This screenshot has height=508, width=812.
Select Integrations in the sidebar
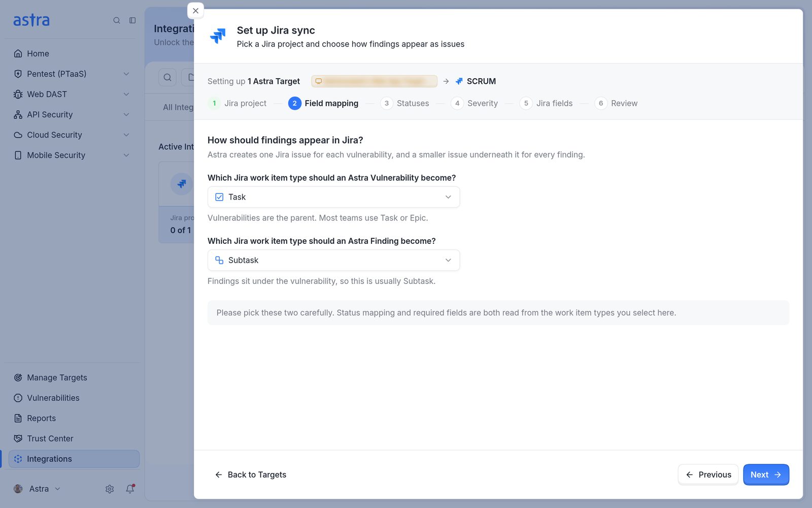click(x=74, y=459)
